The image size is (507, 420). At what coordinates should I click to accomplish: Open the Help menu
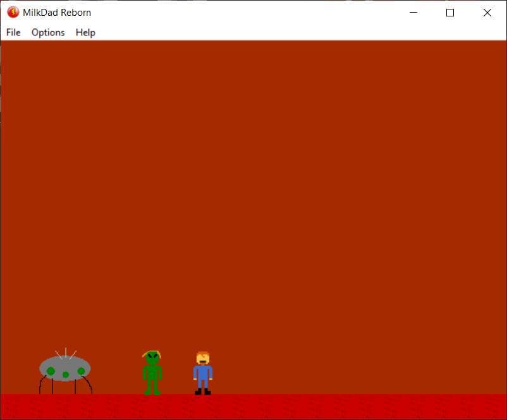point(85,33)
